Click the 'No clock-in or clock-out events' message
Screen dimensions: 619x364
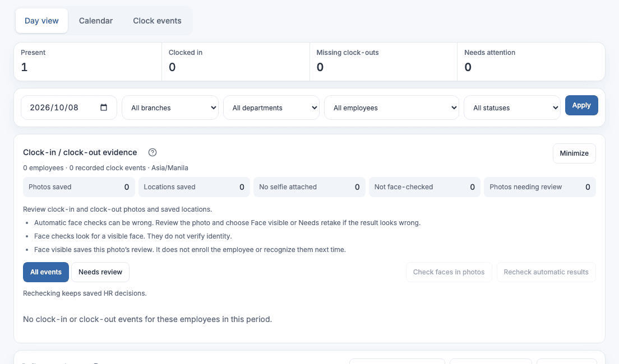[147, 319]
